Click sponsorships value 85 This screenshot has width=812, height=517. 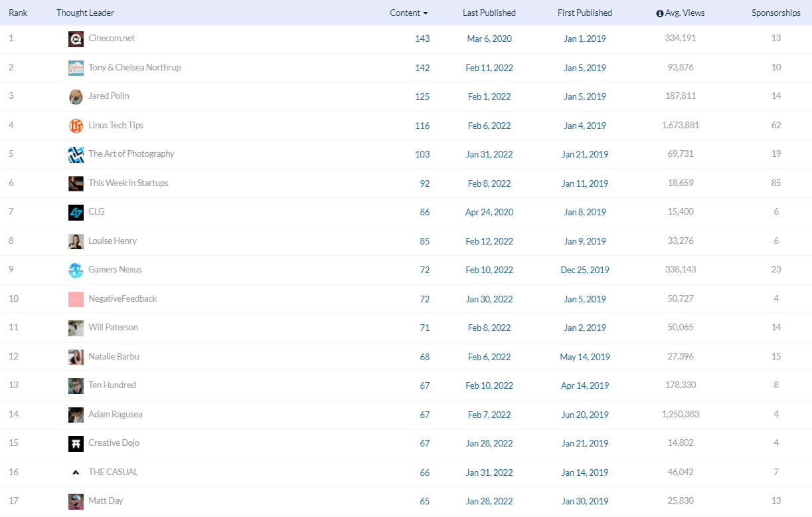click(x=776, y=183)
